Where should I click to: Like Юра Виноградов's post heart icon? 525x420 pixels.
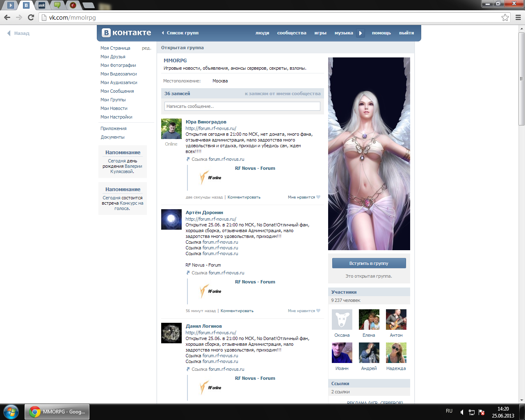coord(318,197)
